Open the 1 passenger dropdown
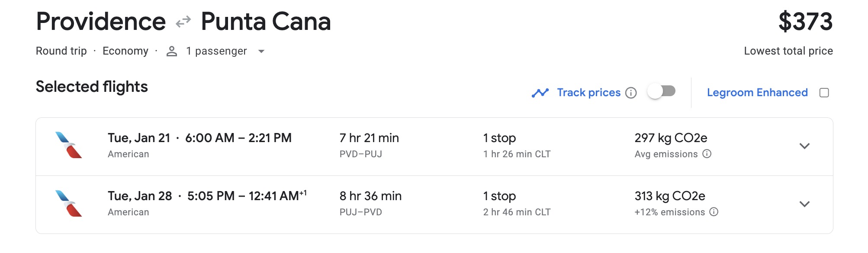The image size is (868, 253). (x=261, y=52)
